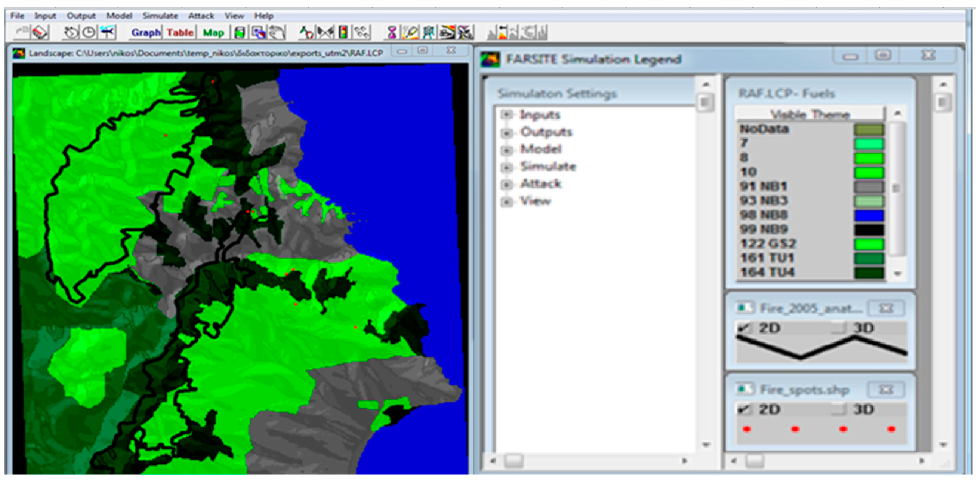Expand the Attack tree node
The height and width of the screenshot is (484, 980).
[506, 184]
